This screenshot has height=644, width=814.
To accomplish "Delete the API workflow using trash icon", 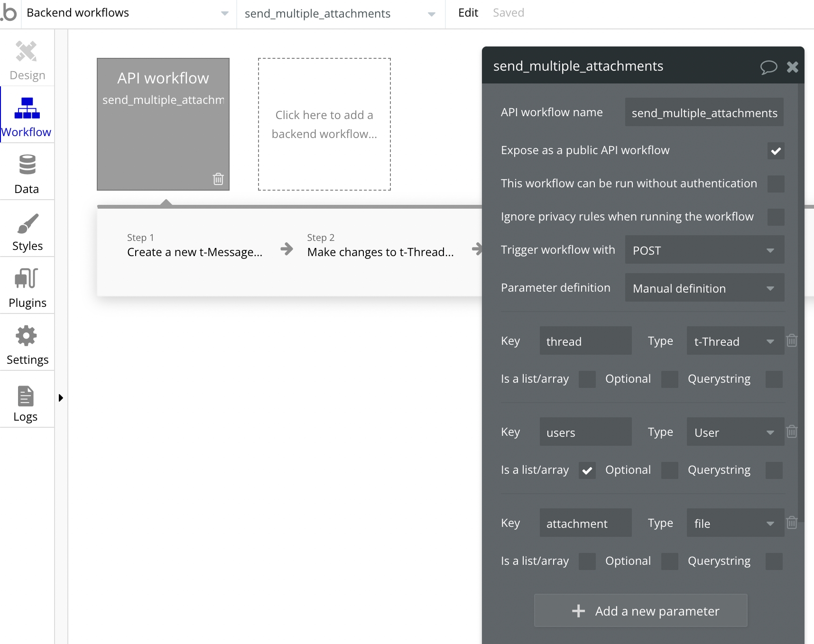I will (x=218, y=179).
